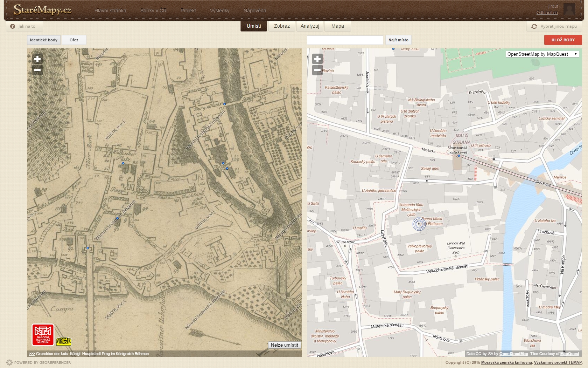The height and width of the screenshot is (368, 588).
Task: Select the control point on Burg Platz bridge
Action: pyautogui.click(x=224, y=104)
